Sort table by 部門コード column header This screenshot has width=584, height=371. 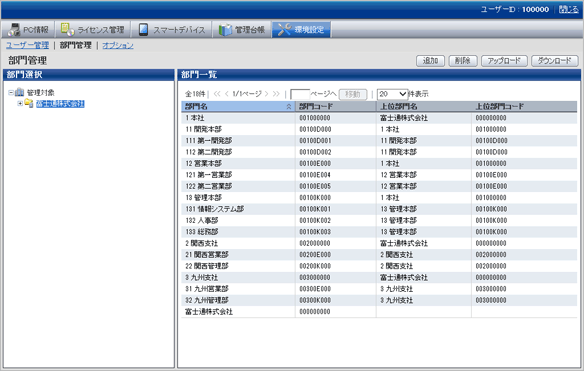[x=336, y=107]
